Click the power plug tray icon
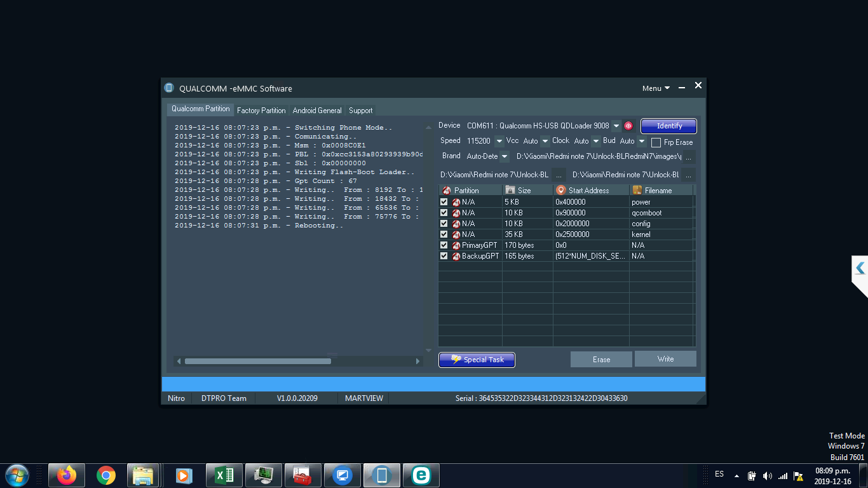Image resolution: width=868 pixels, height=488 pixels. coord(752,475)
